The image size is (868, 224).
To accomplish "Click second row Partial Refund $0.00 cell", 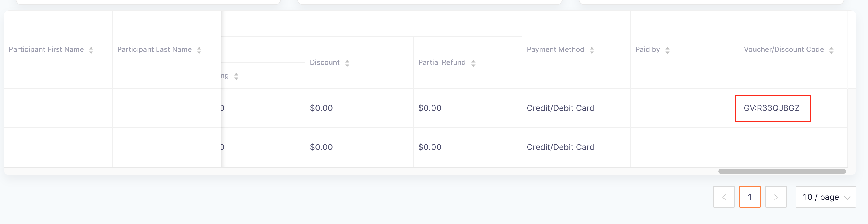I will point(468,147).
